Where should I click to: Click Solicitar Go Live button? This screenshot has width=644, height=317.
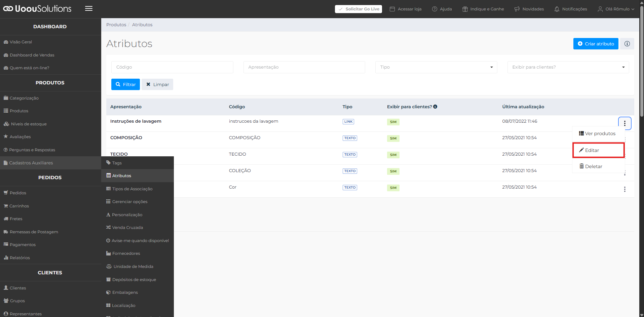[x=358, y=9]
